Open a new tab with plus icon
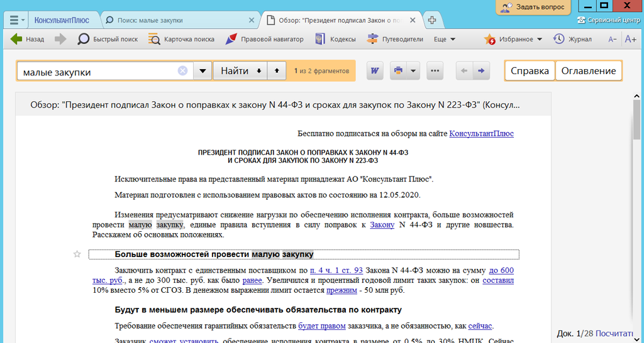 click(431, 20)
